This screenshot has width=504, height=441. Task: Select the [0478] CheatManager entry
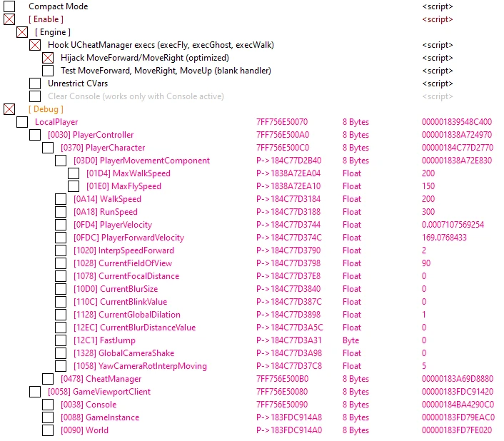tap(101, 379)
